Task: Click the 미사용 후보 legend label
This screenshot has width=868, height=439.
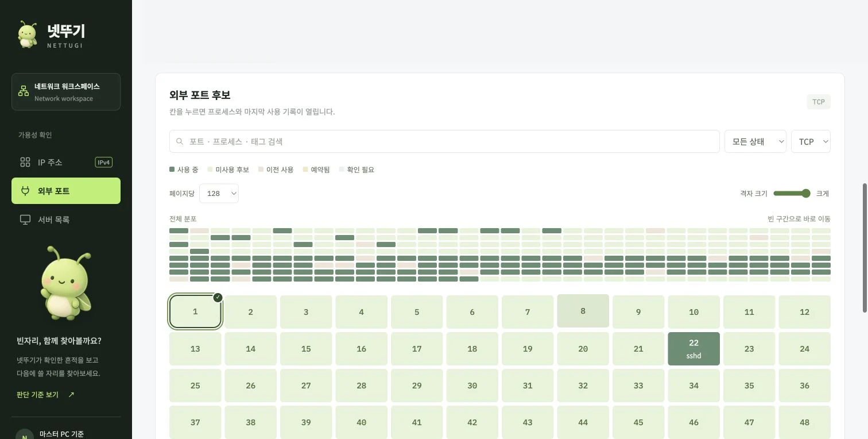Action: point(232,170)
